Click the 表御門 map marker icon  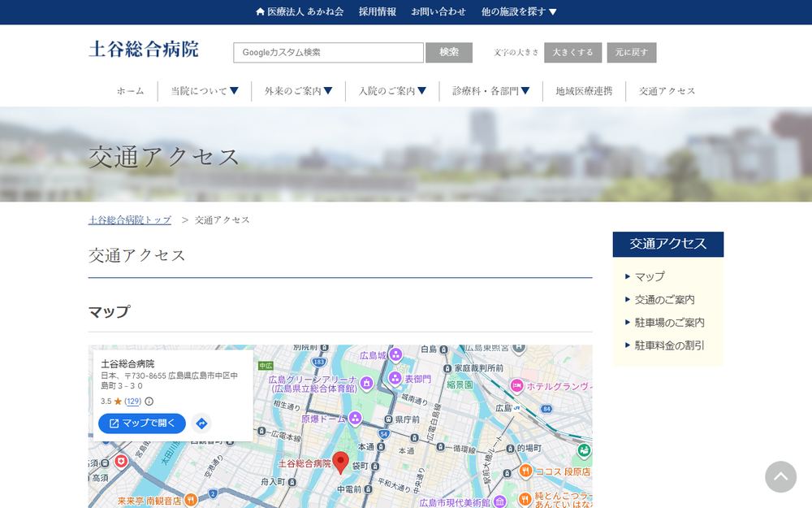pos(395,379)
